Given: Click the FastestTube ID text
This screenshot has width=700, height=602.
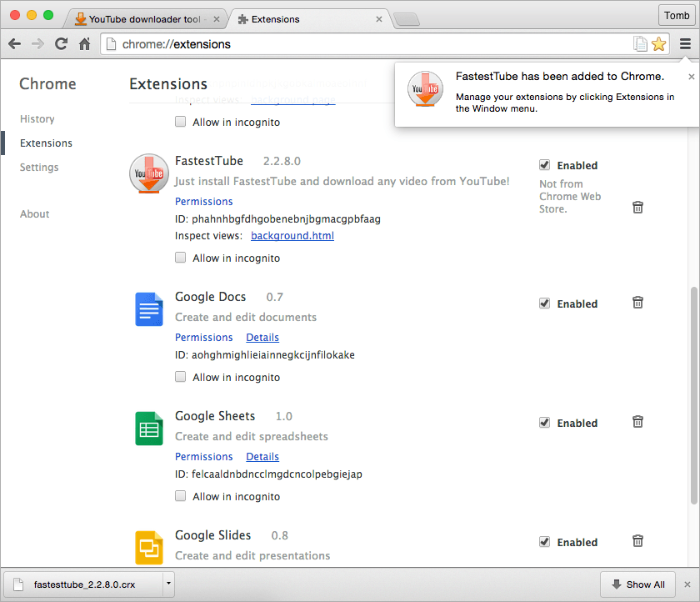Looking at the screenshot, I should tap(277, 218).
